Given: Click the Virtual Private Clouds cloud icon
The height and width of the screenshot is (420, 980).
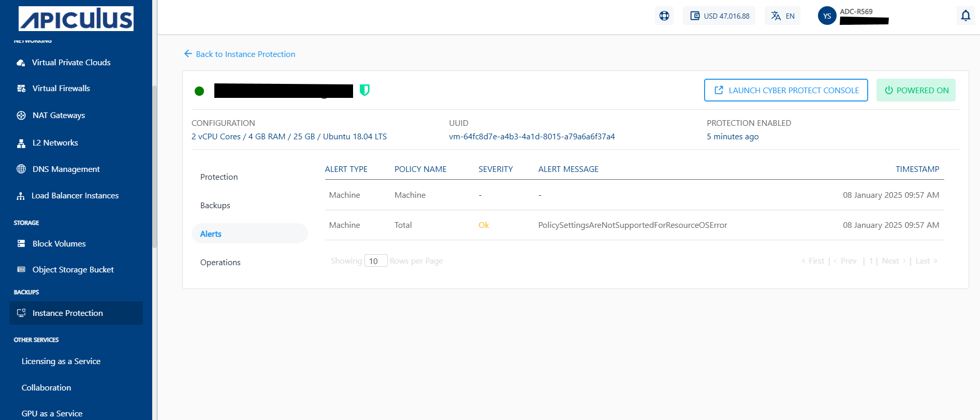Looking at the screenshot, I should [x=21, y=63].
